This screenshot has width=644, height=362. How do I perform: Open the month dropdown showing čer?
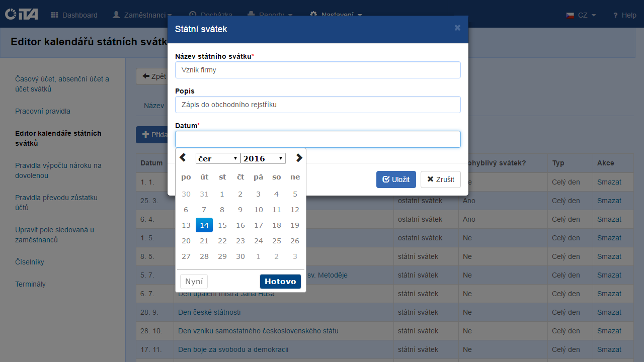(218, 158)
